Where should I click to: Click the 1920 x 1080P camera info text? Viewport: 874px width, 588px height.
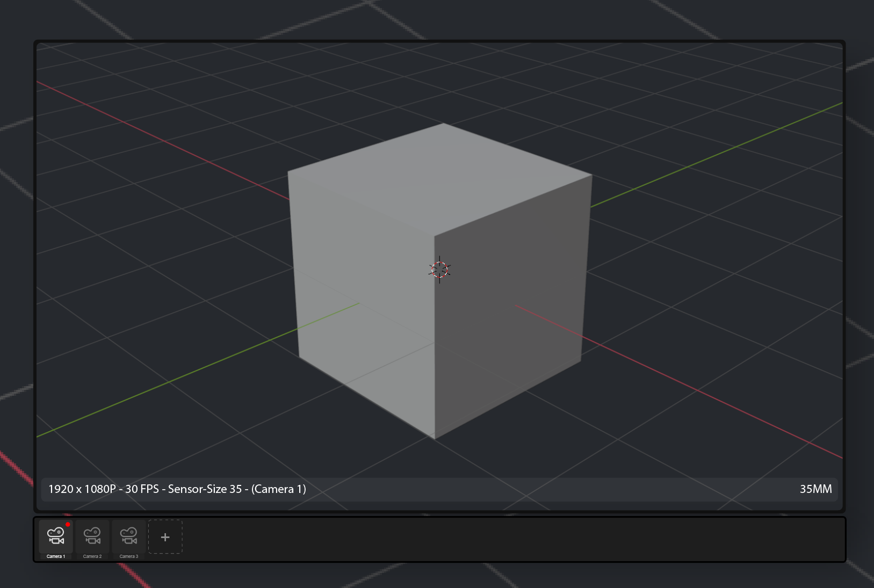(x=177, y=489)
